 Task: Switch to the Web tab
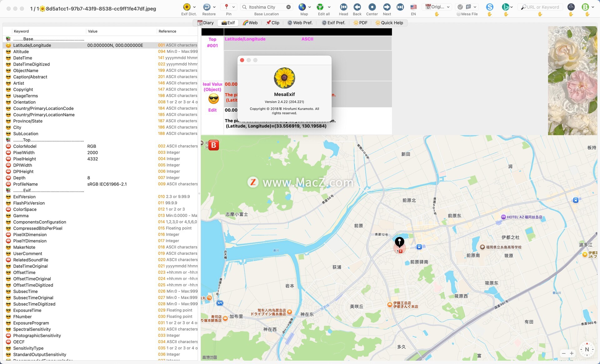(x=250, y=23)
